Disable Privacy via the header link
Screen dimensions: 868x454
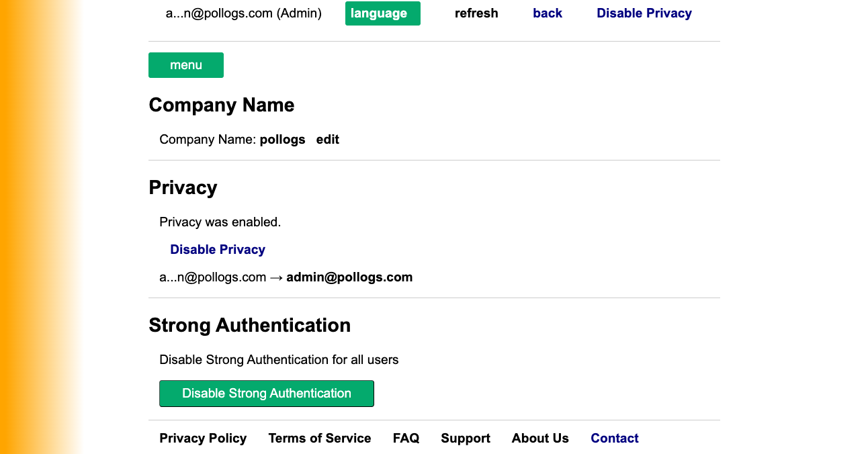click(644, 13)
